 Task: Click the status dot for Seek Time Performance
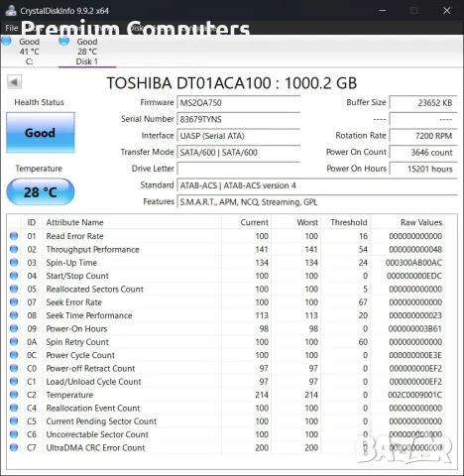click(14, 315)
